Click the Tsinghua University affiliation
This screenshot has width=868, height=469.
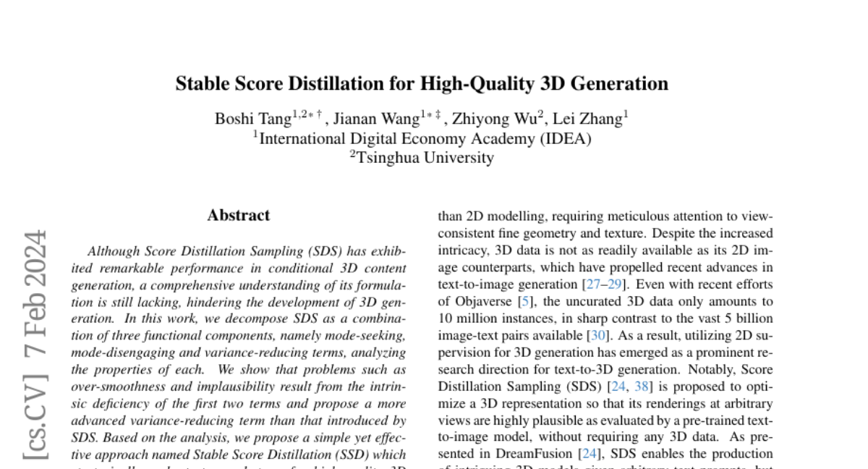tap(425, 157)
